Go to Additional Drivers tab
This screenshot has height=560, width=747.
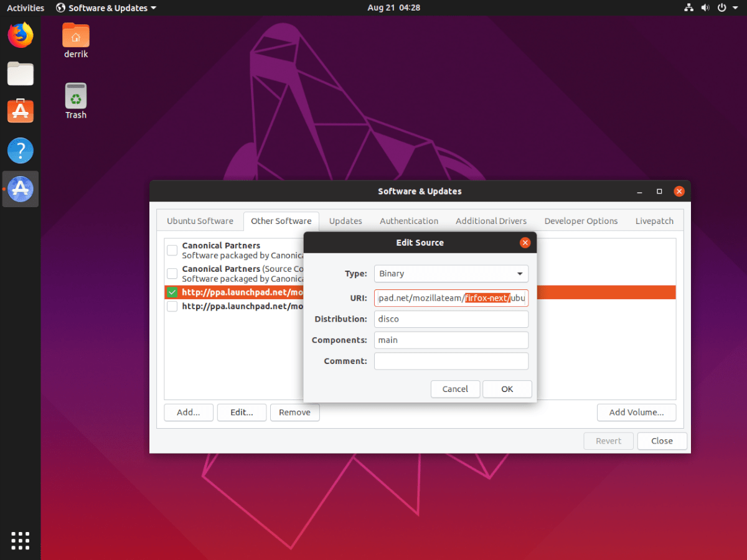tap(491, 221)
